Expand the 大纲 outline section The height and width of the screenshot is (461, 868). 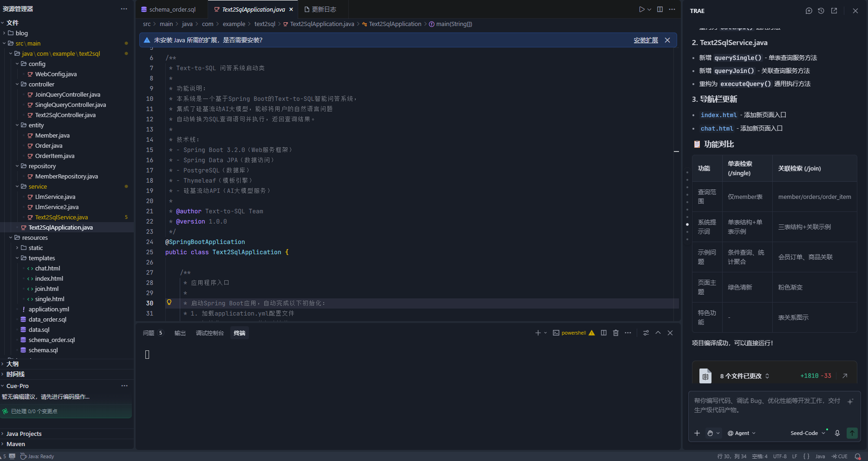tap(13, 364)
